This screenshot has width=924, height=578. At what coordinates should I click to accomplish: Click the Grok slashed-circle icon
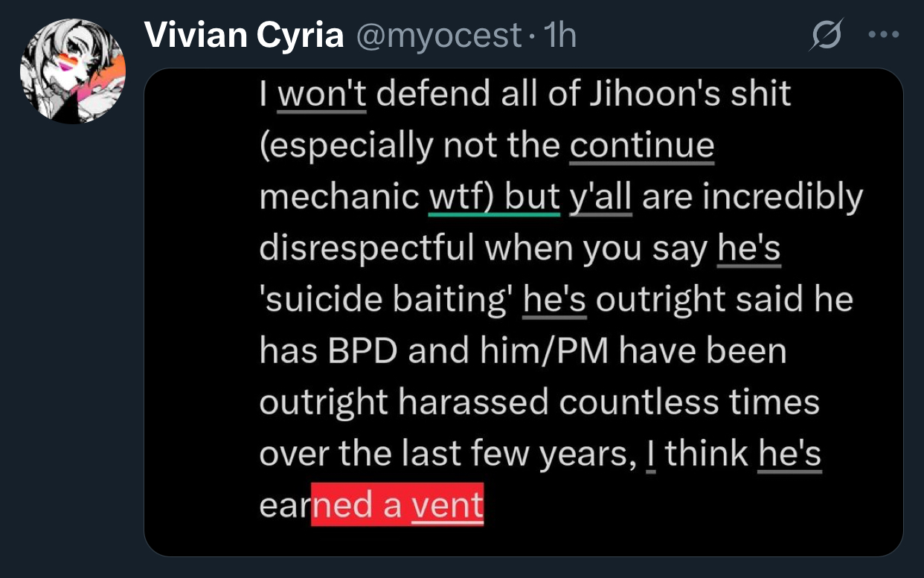[x=827, y=35]
